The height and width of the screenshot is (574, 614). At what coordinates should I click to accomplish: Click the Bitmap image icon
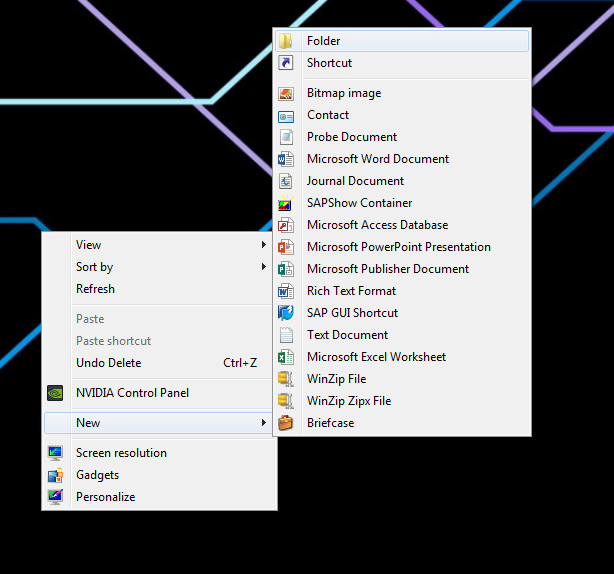click(x=285, y=93)
